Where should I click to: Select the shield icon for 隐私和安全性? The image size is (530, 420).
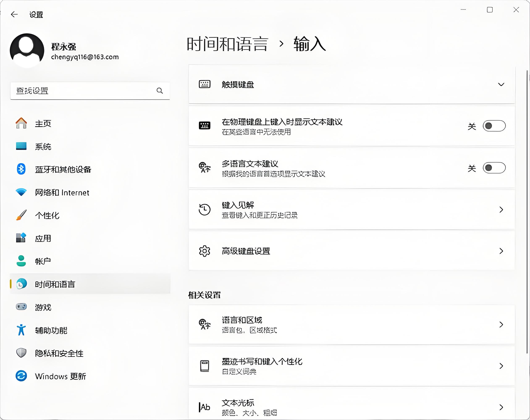pyautogui.click(x=21, y=353)
